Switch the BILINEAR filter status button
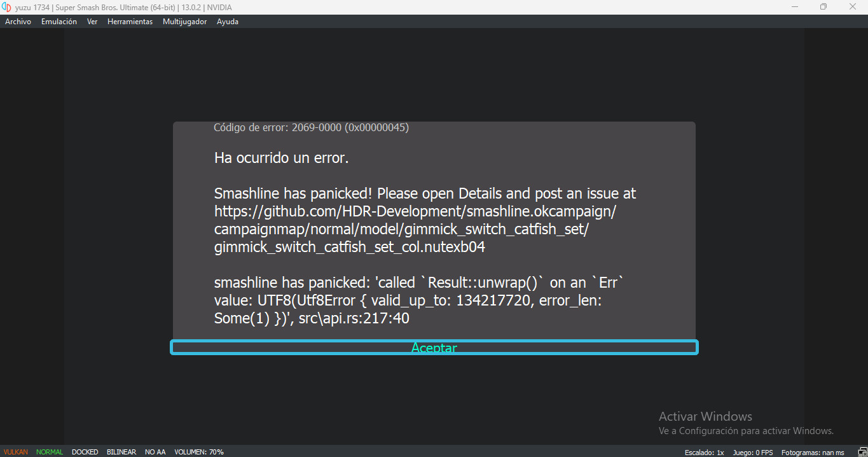This screenshot has width=868, height=457. point(121,452)
